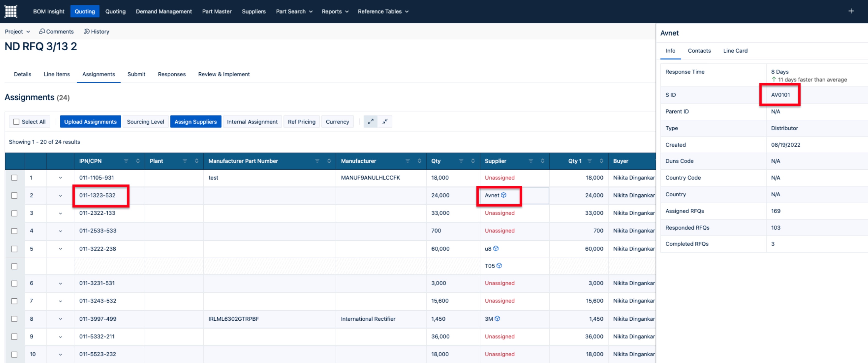868x363 pixels.
Task: Expand row 9 chevron for 011-5332-211
Action: coord(60,336)
